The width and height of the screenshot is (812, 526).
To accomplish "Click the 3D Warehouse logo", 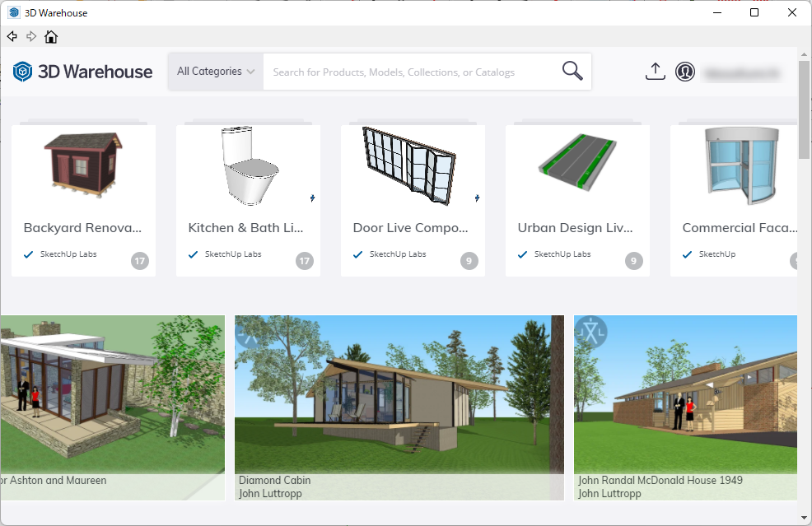I will coord(82,72).
